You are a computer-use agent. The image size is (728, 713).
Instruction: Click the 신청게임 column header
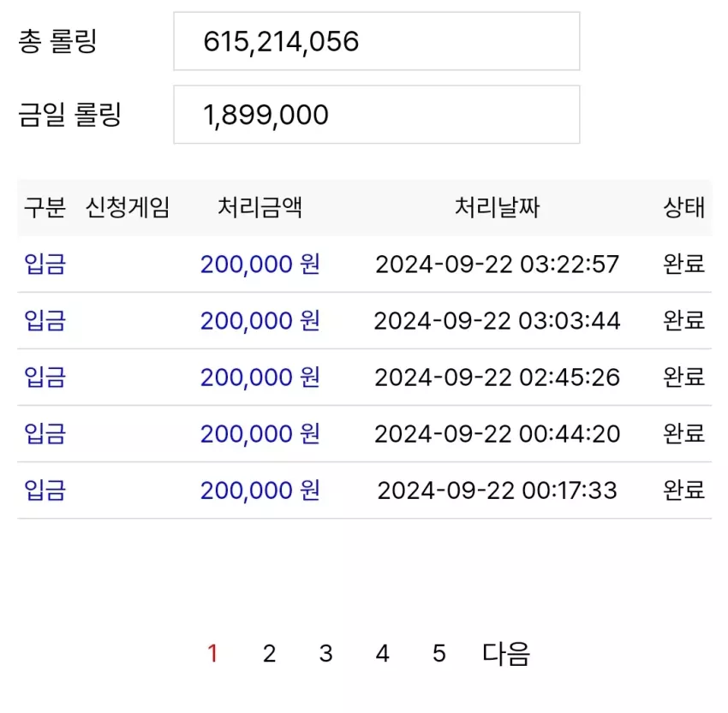(x=128, y=207)
